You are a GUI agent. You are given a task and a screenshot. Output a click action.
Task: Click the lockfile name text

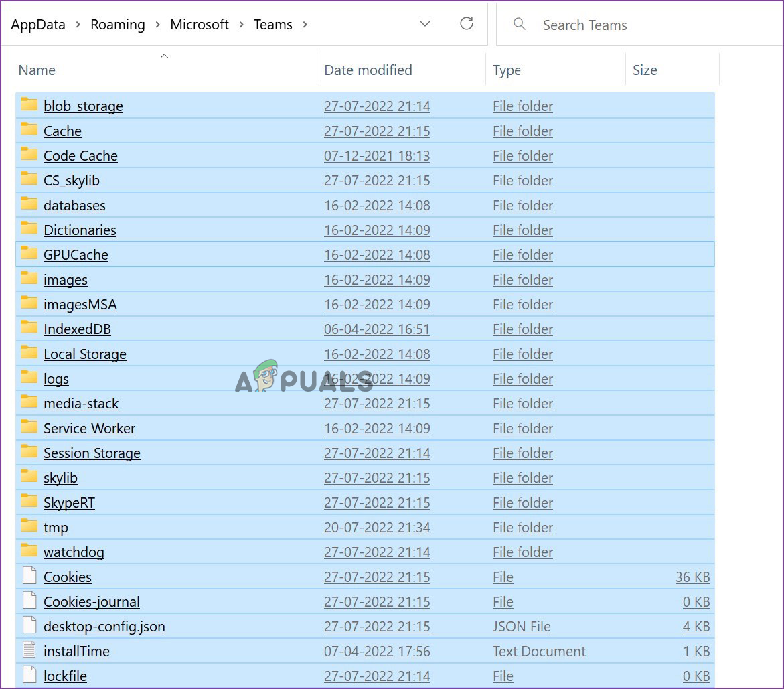click(x=65, y=676)
